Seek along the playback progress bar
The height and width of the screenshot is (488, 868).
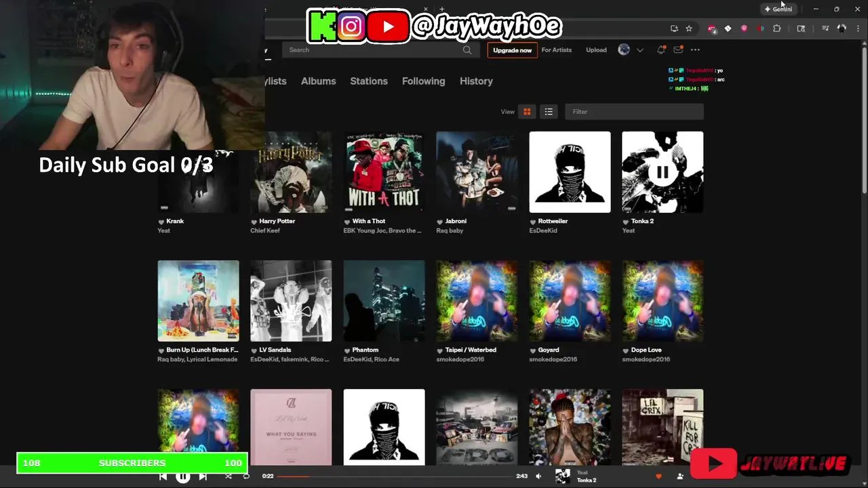pyautogui.click(x=395, y=476)
